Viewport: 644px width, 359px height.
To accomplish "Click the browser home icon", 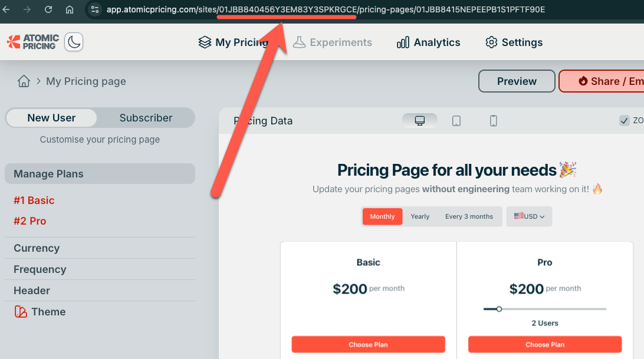I will 70,9.
